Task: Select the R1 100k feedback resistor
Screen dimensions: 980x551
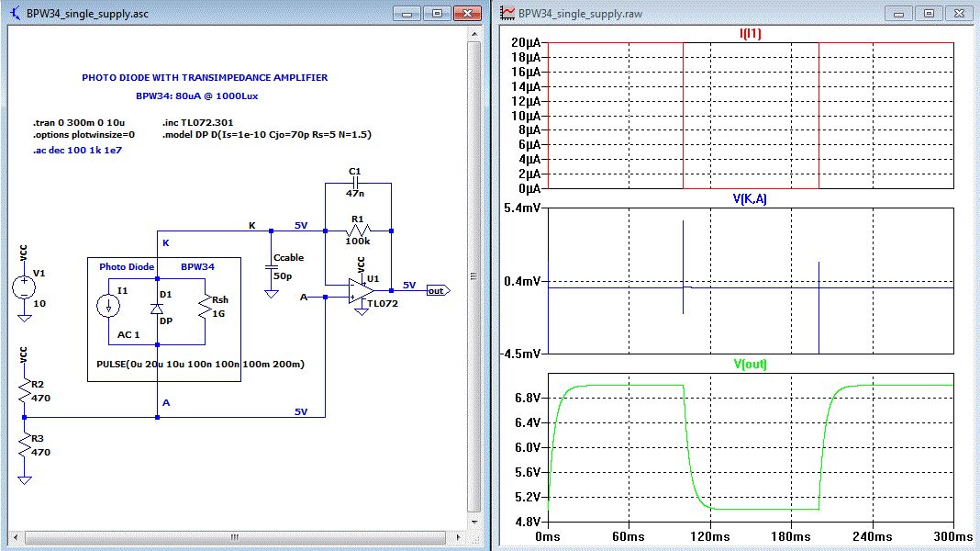Action: click(x=358, y=231)
